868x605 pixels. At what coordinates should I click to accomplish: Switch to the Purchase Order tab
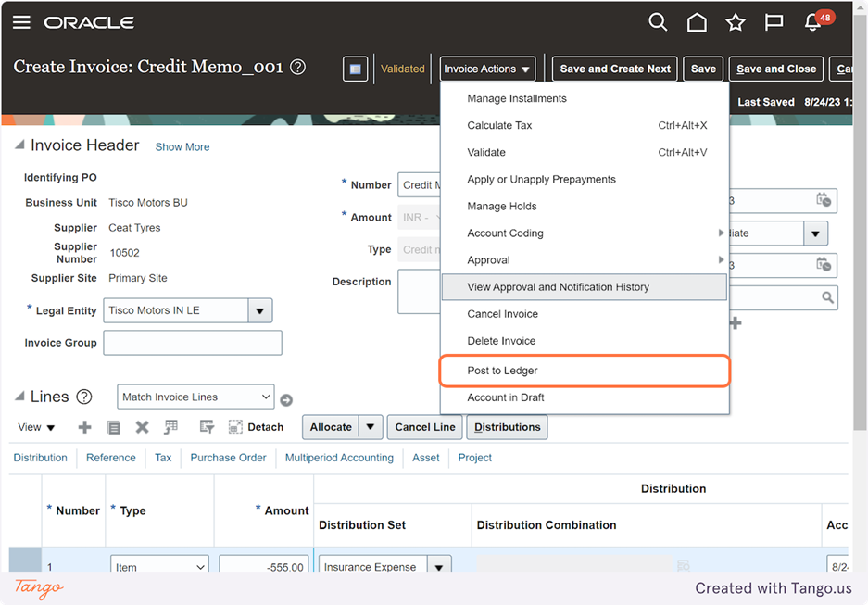(x=228, y=458)
